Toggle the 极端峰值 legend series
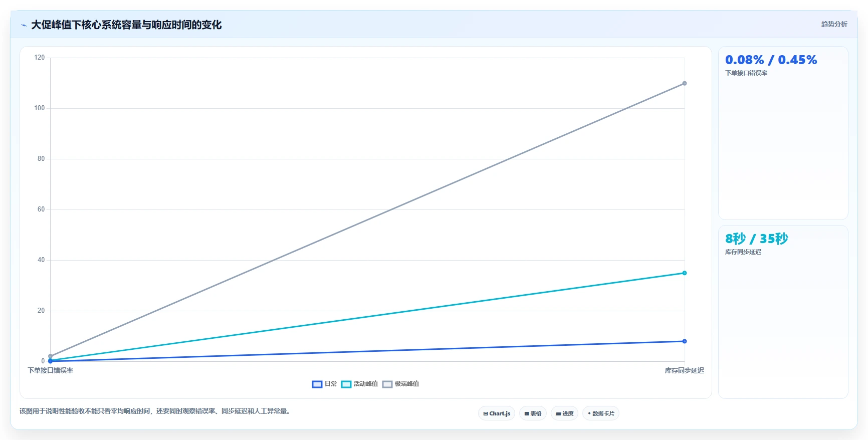Screen dimensions: 868x440 (x=400, y=384)
